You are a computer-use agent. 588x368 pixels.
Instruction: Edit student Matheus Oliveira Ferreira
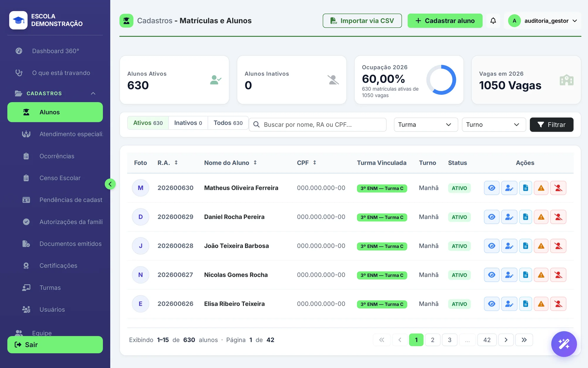point(509,188)
